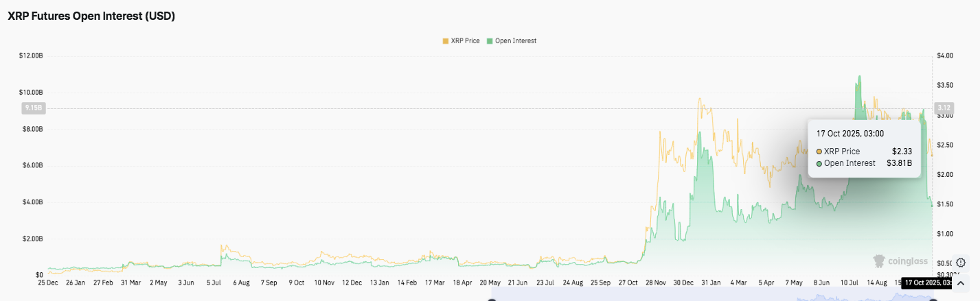Click the green Open Interest legend swatch

[489, 41]
